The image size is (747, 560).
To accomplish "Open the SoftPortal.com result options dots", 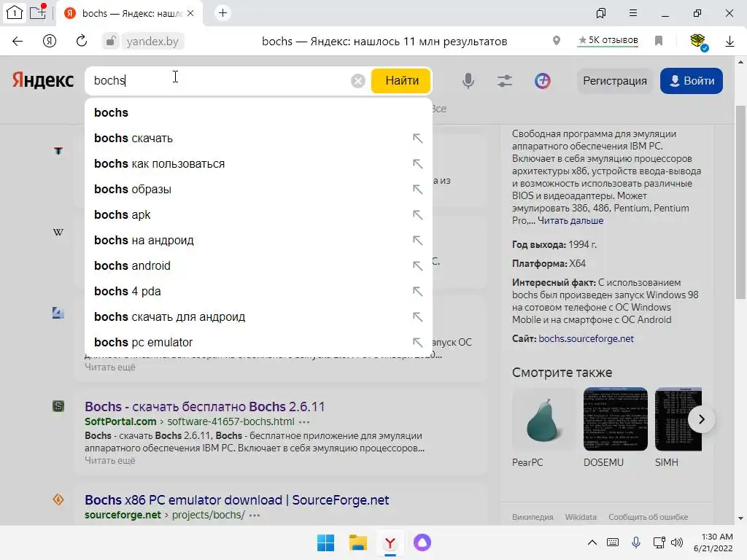I will 304,422.
